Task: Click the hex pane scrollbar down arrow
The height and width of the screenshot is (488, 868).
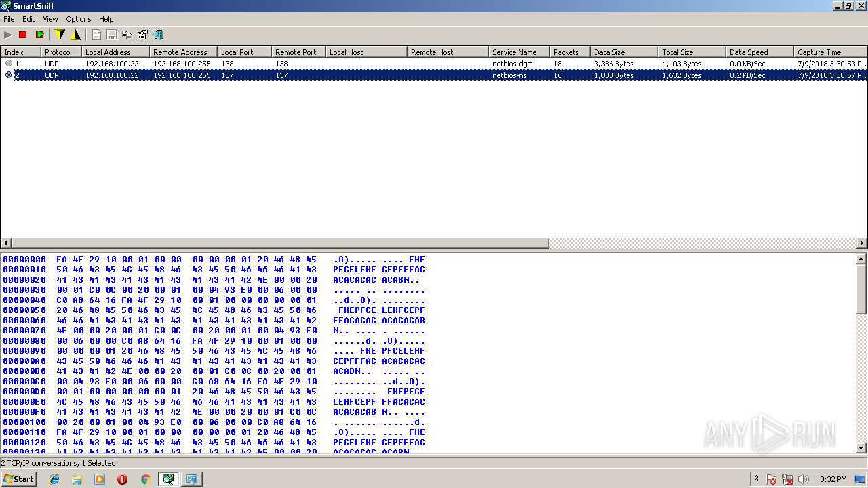Action: pyautogui.click(x=862, y=448)
